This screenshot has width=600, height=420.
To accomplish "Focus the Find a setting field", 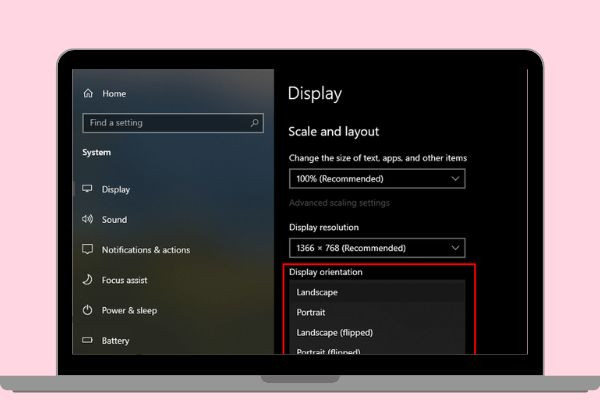I will (x=173, y=123).
